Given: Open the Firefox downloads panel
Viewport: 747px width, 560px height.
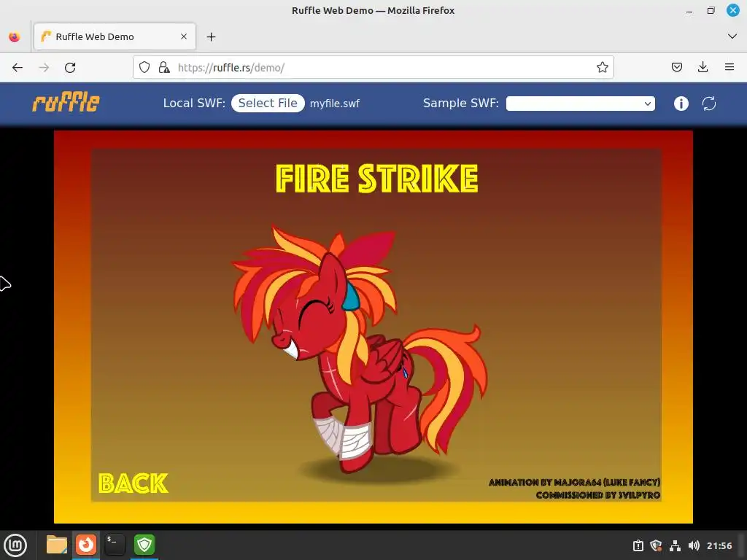Looking at the screenshot, I should click(x=703, y=67).
